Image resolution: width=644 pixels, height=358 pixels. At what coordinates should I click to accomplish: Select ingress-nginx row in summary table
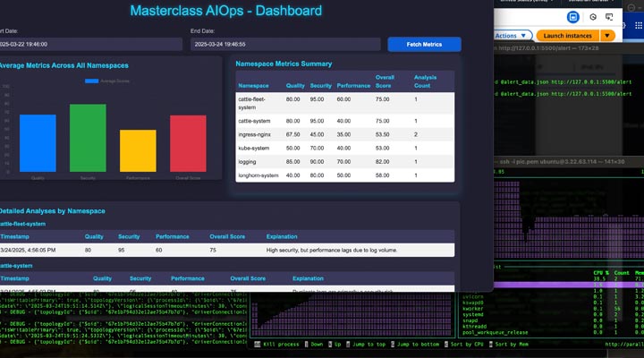(345, 134)
